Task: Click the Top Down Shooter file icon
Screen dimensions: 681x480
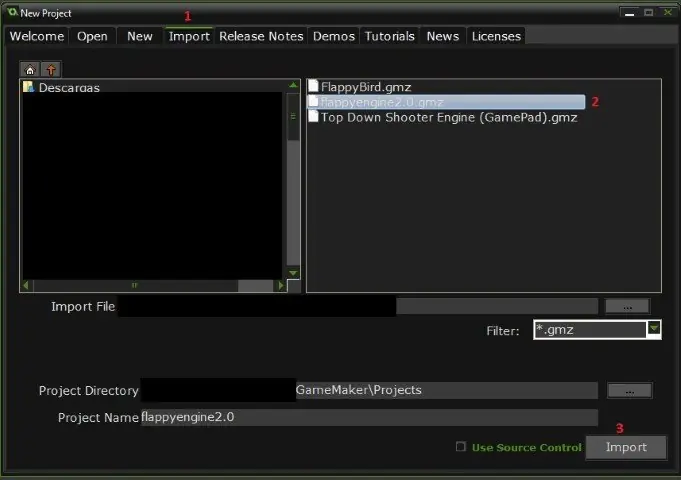Action: pyautogui.click(x=313, y=116)
